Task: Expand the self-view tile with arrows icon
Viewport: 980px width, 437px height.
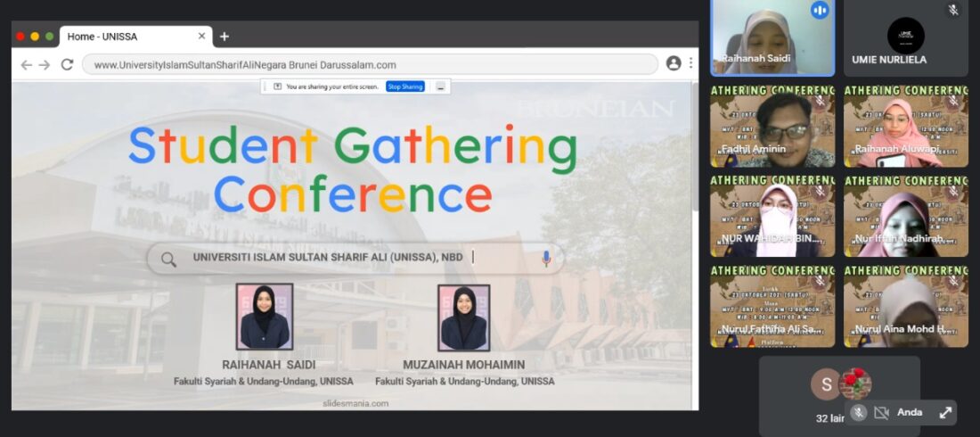Action: point(945,412)
